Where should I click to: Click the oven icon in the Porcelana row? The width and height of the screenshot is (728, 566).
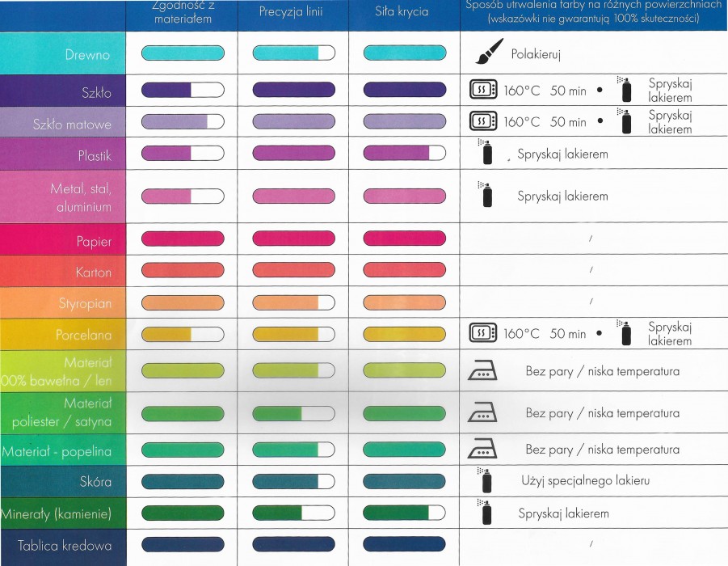pos(482,332)
